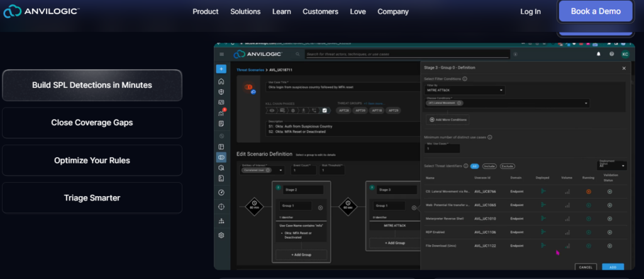Screen dimensions: 644x279
Task: Open the Filter By MITRE ATT&CK dropdown
Action: click(465, 90)
